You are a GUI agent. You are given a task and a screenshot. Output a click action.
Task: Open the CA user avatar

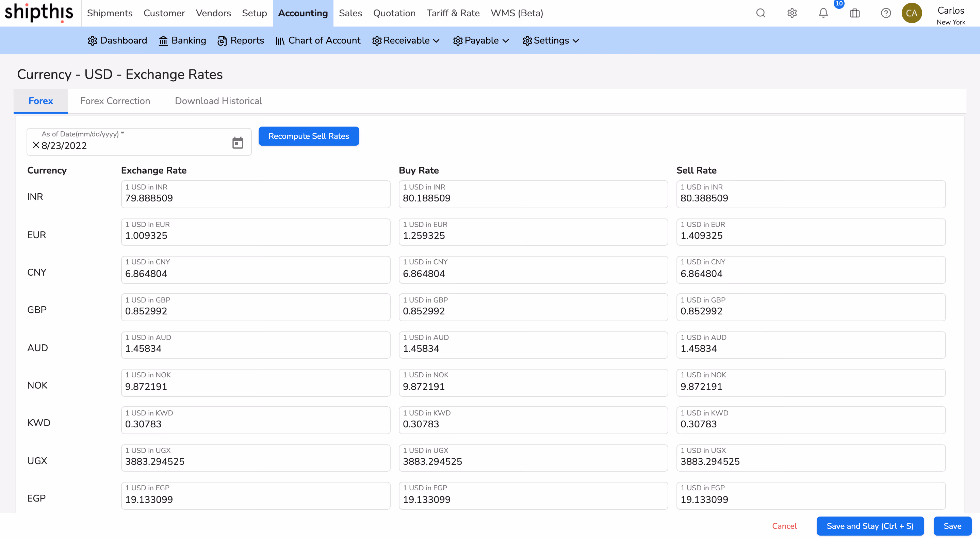tap(912, 13)
